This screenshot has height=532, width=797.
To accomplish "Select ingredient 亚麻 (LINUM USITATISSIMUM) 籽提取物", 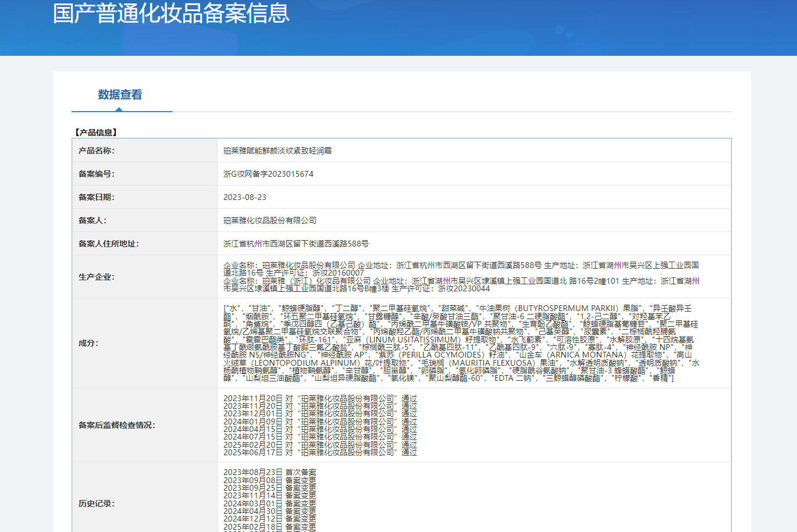I will 422,340.
